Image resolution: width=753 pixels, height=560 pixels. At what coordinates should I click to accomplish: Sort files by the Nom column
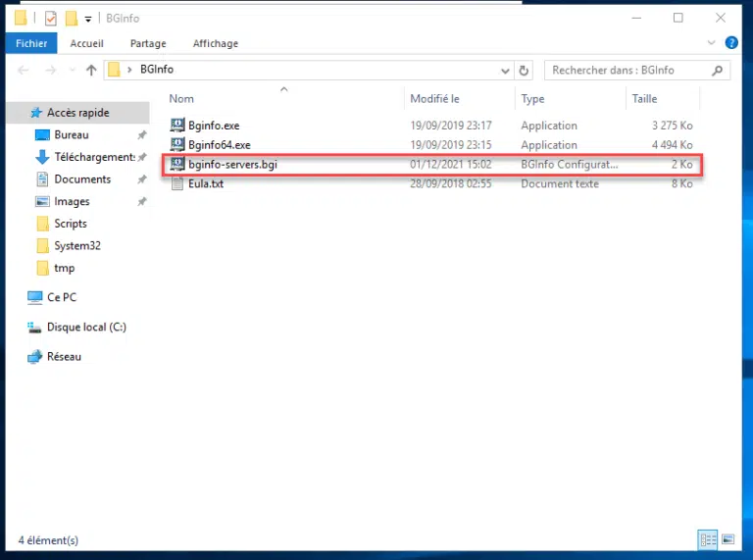click(x=181, y=98)
